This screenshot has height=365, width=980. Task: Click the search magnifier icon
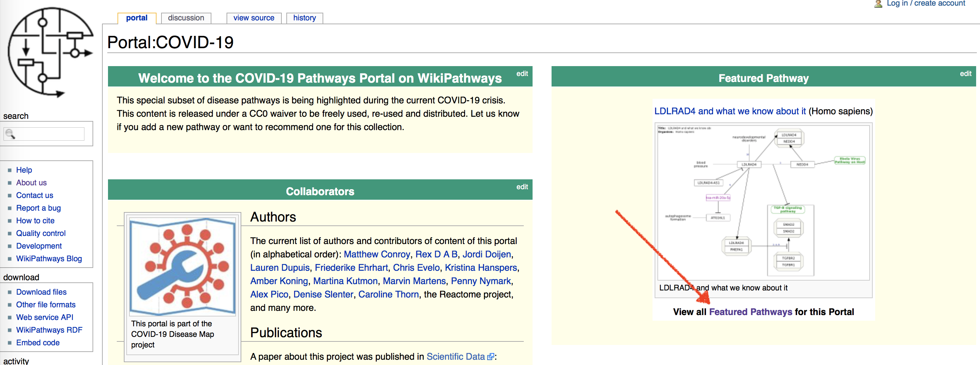10,134
